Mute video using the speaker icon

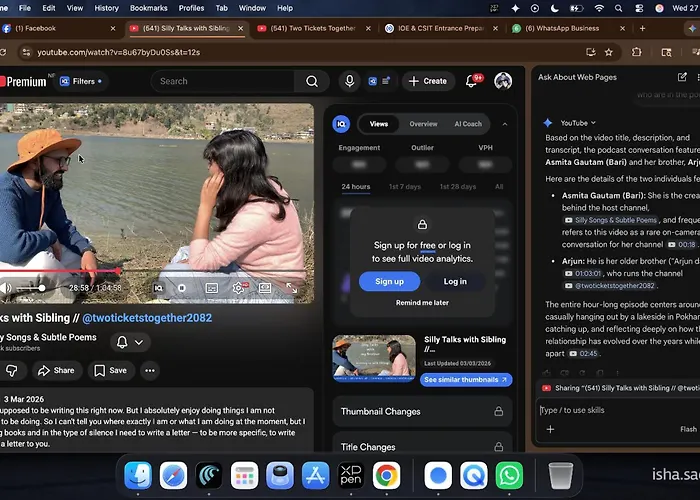point(6,288)
